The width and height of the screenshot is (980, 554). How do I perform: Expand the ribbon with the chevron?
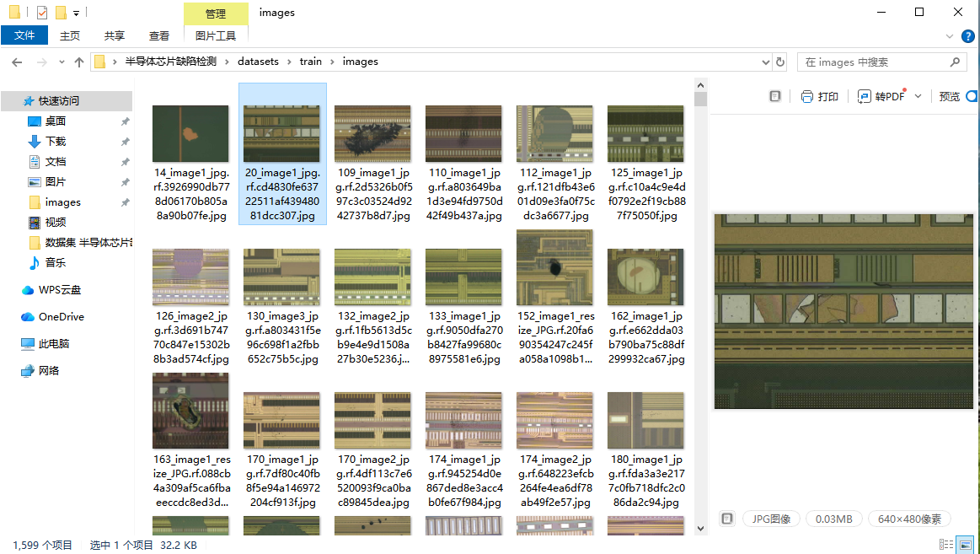click(x=950, y=36)
